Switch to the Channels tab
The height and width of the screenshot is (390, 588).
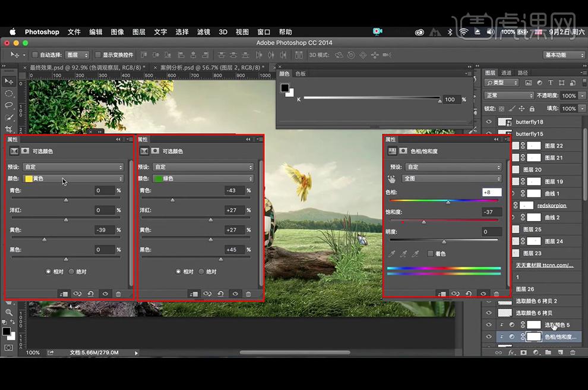pyautogui.click(x=506, y=73)
